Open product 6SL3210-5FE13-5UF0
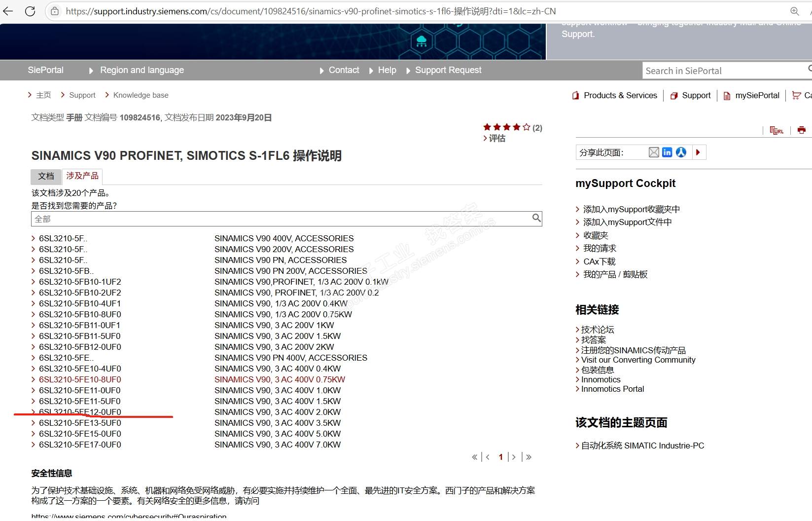This screenshot has height=521, width=812. (x=80, y=423)
